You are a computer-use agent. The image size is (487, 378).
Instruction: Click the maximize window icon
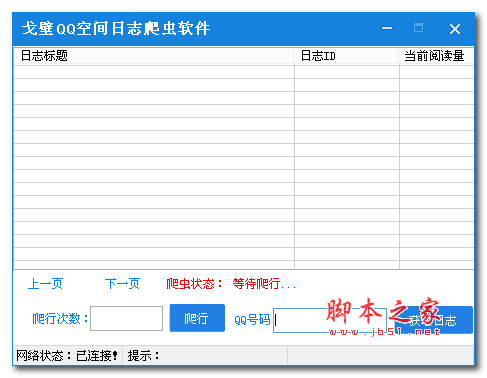(x=419, y=28)
